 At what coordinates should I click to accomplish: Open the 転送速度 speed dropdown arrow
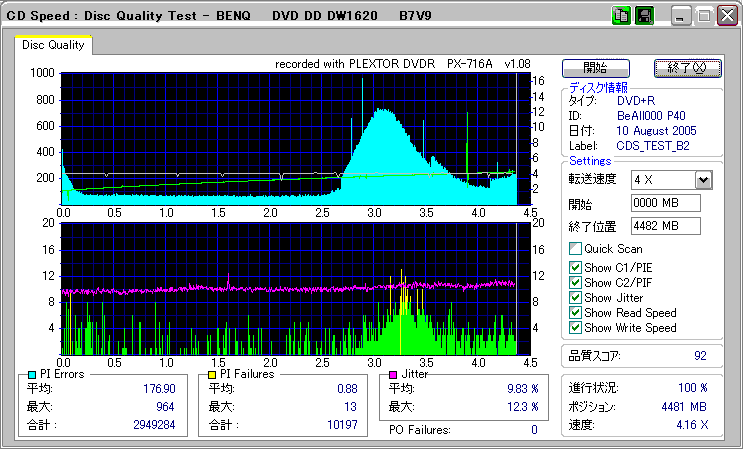(703, 179)
